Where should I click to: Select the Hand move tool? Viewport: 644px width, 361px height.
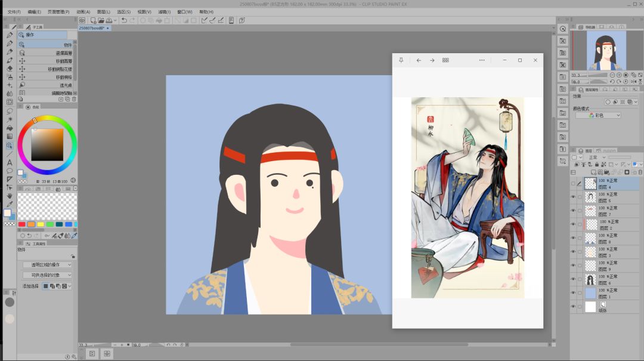[10, 196]
